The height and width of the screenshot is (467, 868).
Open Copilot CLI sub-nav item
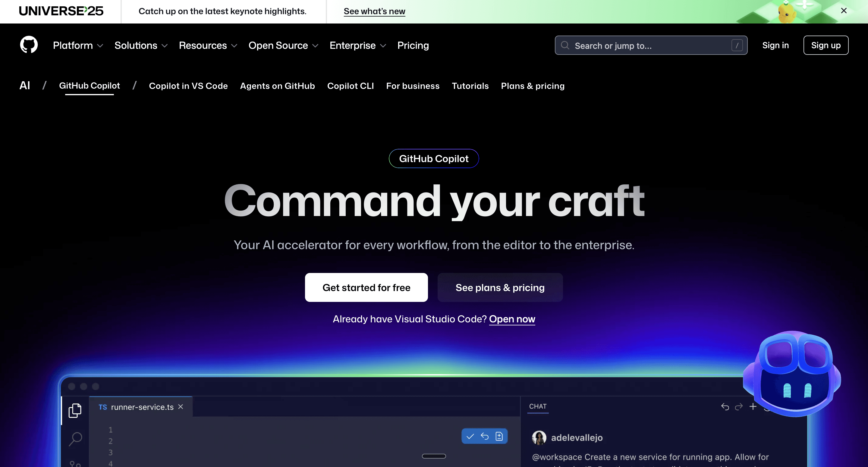(351, 86)
